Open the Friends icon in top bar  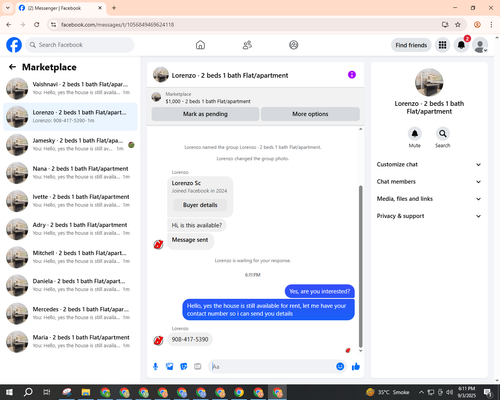[247, 45]
